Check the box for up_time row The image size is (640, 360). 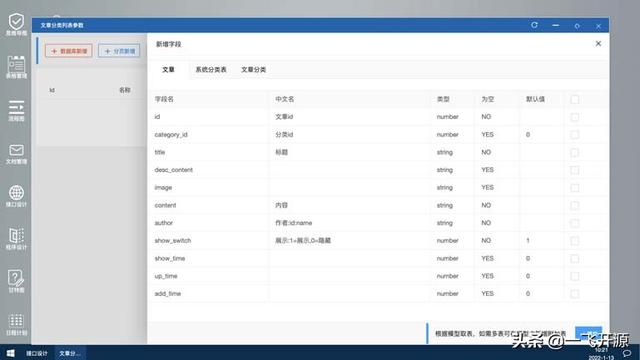575,276
